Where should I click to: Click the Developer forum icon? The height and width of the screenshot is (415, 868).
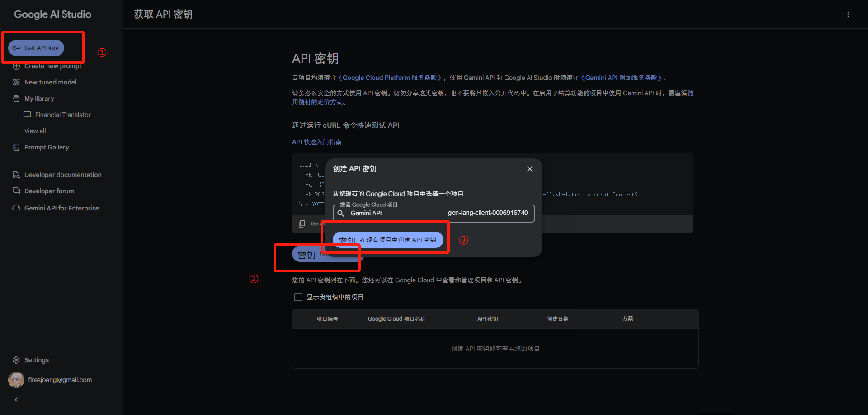coord(16,191)
